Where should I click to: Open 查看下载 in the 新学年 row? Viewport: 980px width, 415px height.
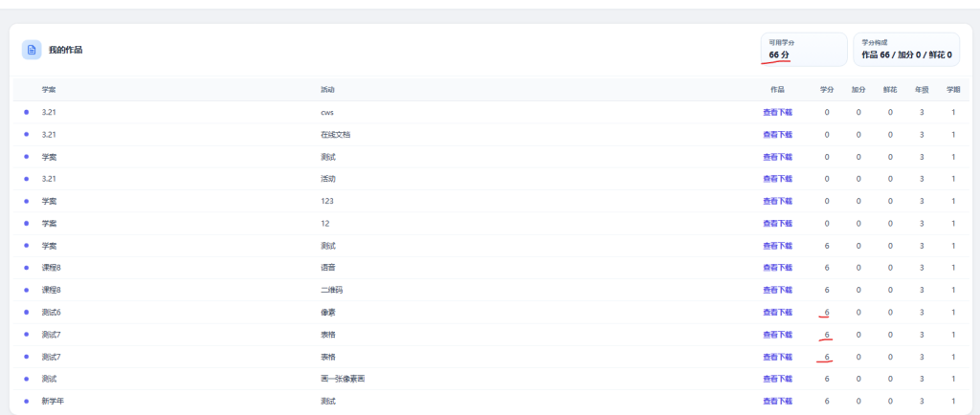pyautogui.click(x=777, y=401)
